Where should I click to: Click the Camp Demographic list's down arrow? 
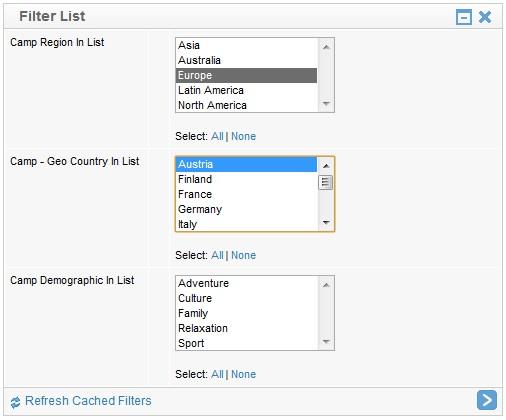point(326,341)
